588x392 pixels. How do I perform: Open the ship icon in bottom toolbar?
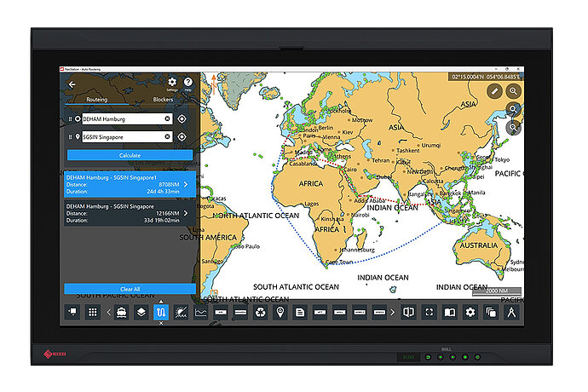coord(121,312)
